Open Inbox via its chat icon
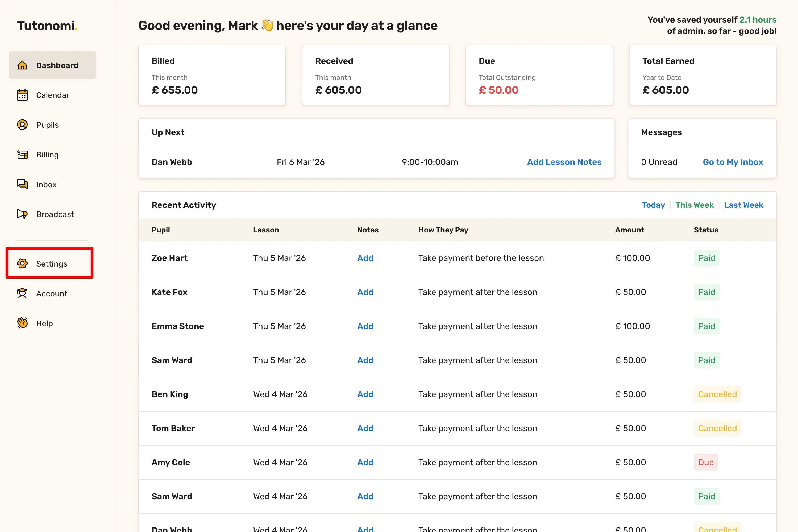 tap(22, 184)
